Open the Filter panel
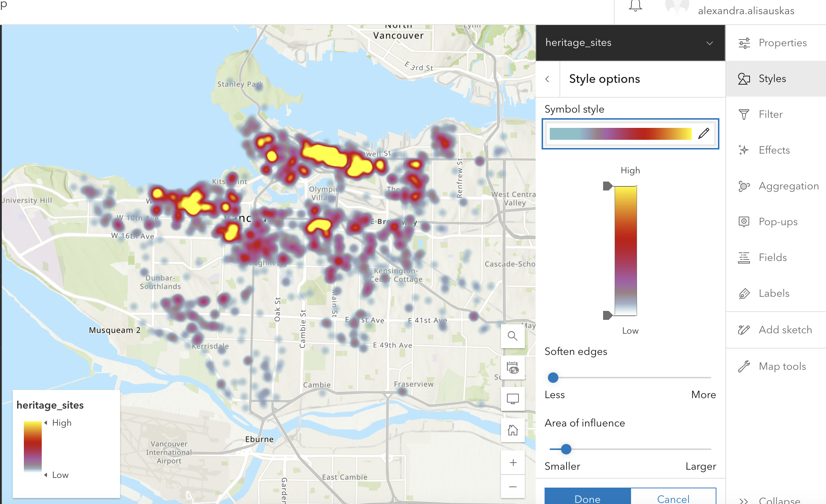 click(x=776, y=114)
